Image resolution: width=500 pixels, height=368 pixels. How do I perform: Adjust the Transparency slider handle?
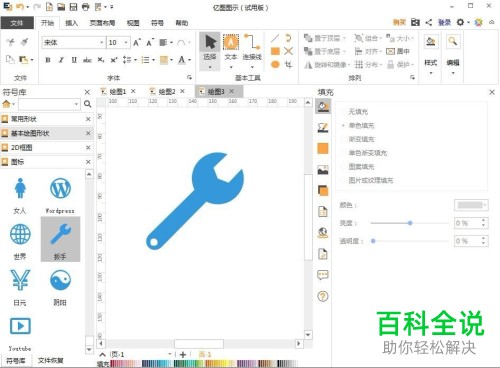(373, 241)
